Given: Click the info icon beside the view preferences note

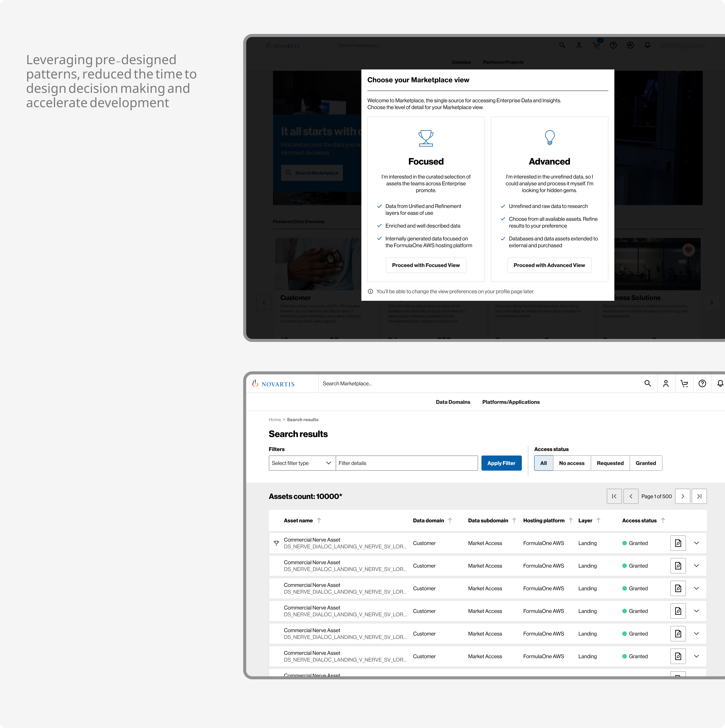Looking at the screenshot, I should [x=370, y=291].
